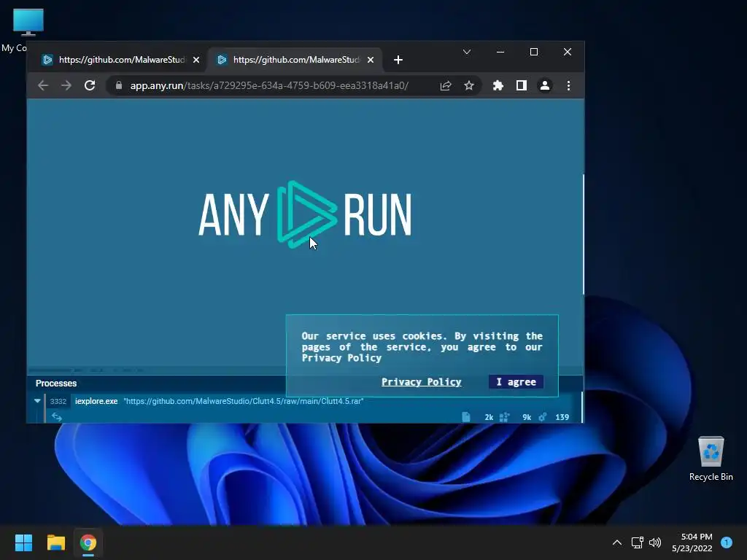Click the registry icon beside 9k

coord(505,417)
